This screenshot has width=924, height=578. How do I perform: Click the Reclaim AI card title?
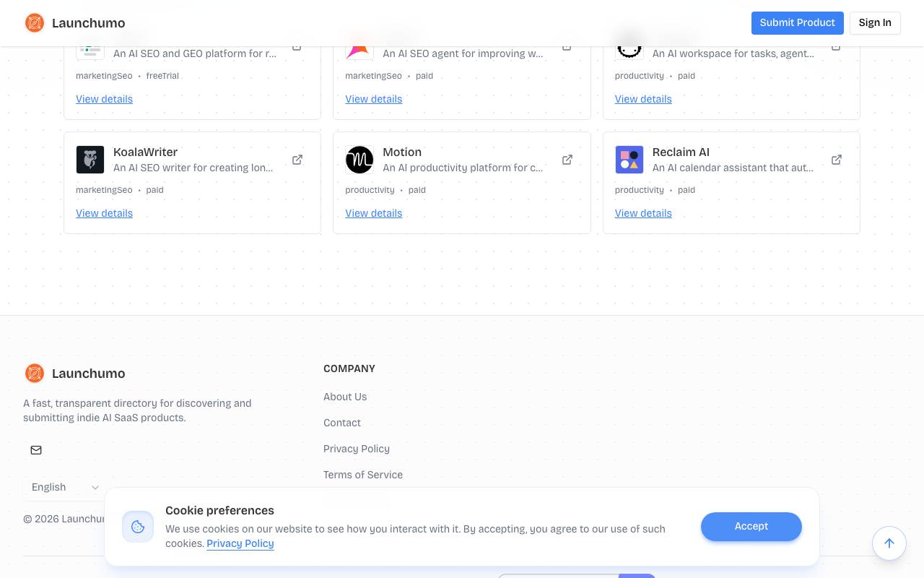pos(681,152)
